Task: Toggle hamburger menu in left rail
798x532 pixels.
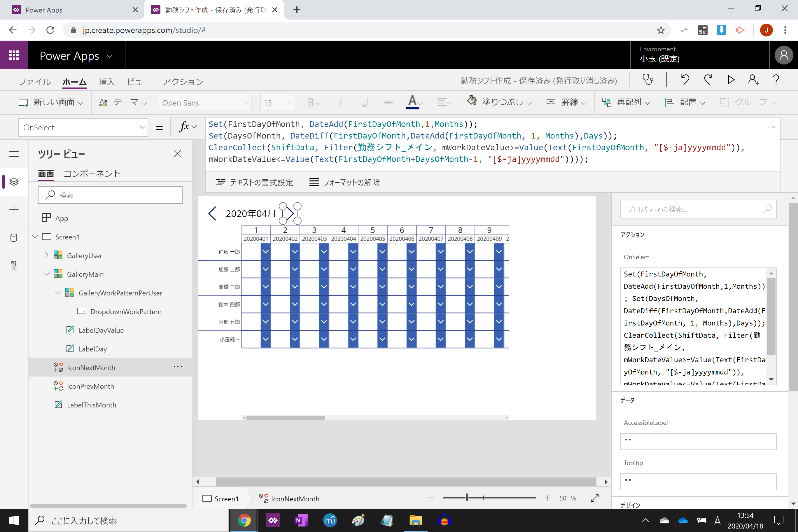Action: pyautogui.click(x=14, y=154)
